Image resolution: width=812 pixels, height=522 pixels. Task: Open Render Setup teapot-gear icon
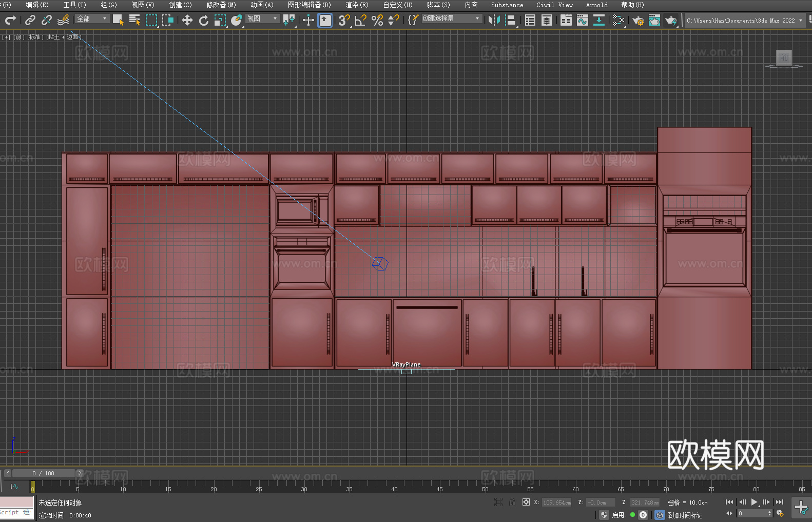638,20
